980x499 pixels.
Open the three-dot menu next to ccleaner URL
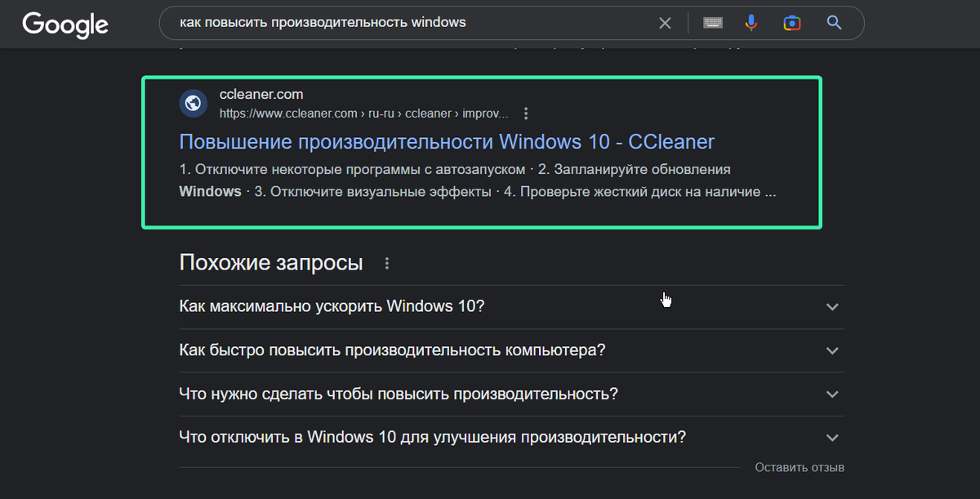(x=526, y=113)
